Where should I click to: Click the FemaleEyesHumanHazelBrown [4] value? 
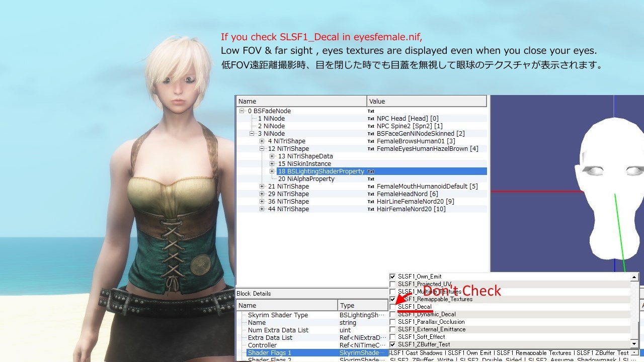(428, 149)
